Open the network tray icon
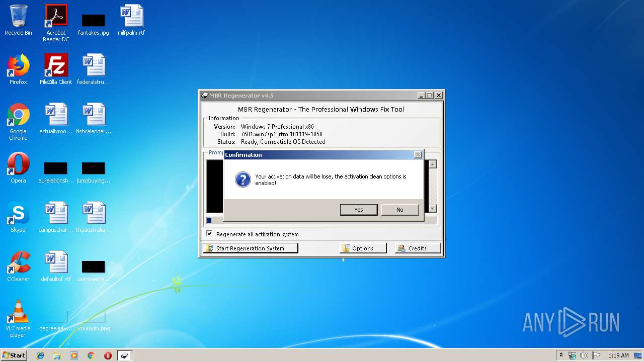The width and height of the screenshot is (644, 362). [x=572, y=355]
